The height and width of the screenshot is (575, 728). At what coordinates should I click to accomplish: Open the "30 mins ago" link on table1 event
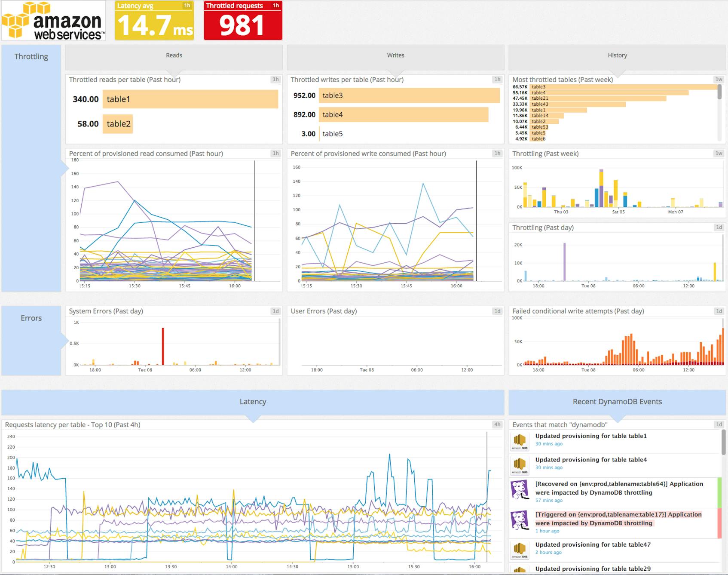click(x=548, y=444)
